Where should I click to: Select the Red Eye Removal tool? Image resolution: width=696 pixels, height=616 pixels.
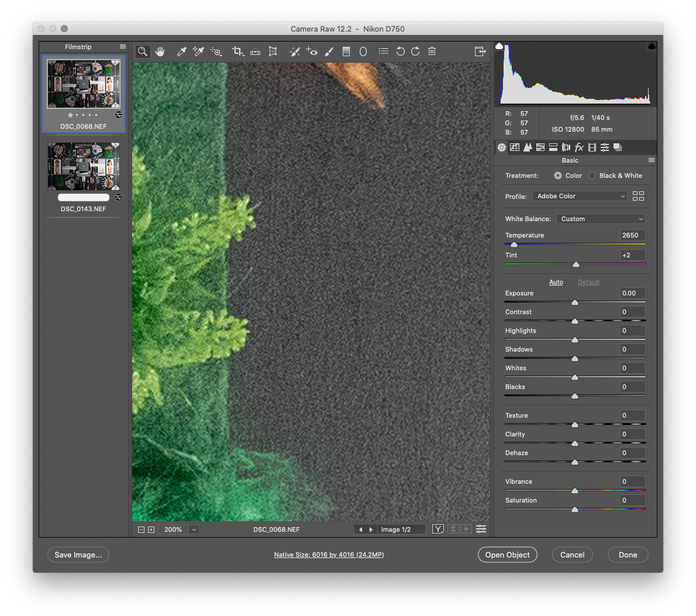(312, 51)
